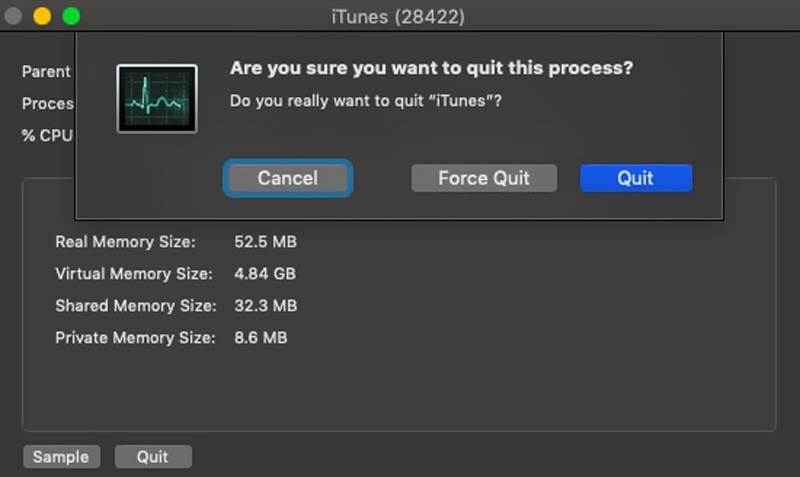Click the 8.6 MB private memory value
This screenshot has height=477, width=800.
[260, 338]
